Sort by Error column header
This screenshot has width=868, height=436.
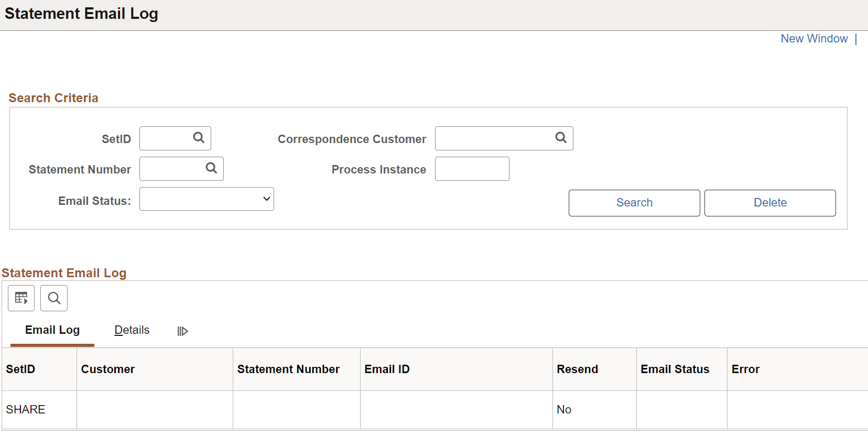tap(745, 369)
